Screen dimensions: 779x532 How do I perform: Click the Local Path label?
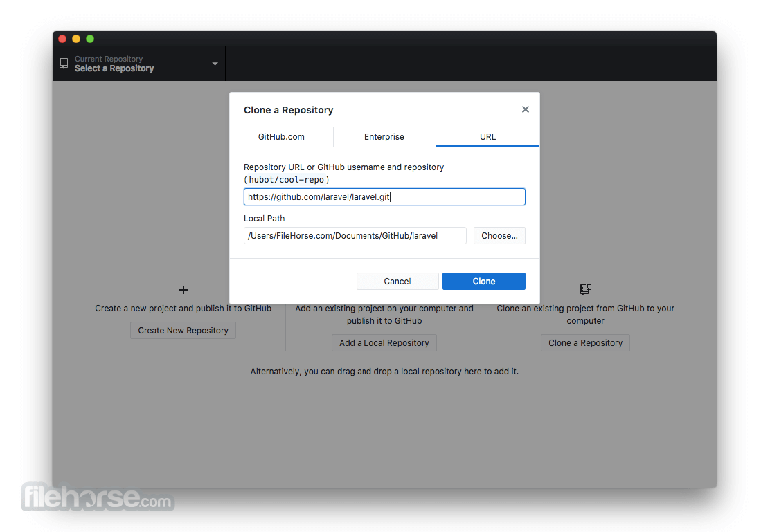265,219
